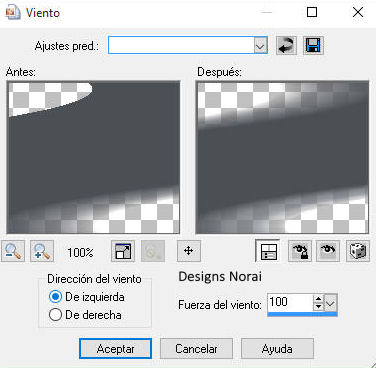Increase Fuerza del viento with up arrow
This screenshot has height=368, width=376.
point(319,299)
